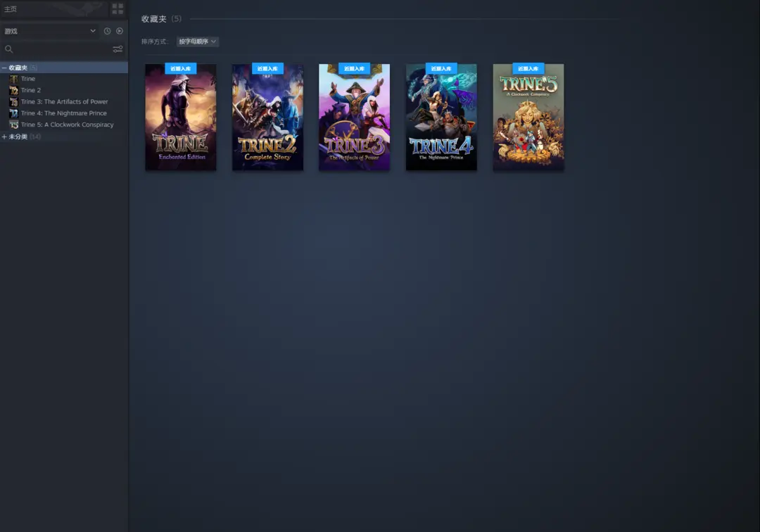Viewport: 760px width, 532px height.
Task: Click 近期入库 badge on Trine Enchanted Edition
Action: tap(180, 68)
